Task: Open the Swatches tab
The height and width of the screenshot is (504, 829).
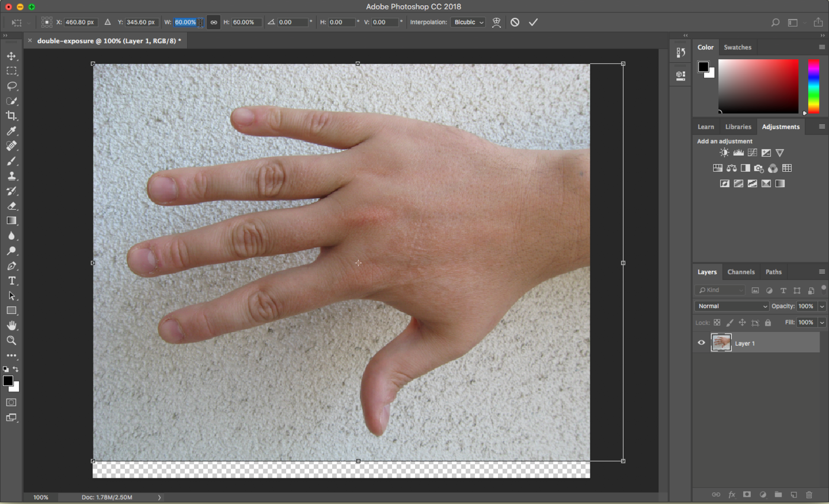Action: coord(737,47)
